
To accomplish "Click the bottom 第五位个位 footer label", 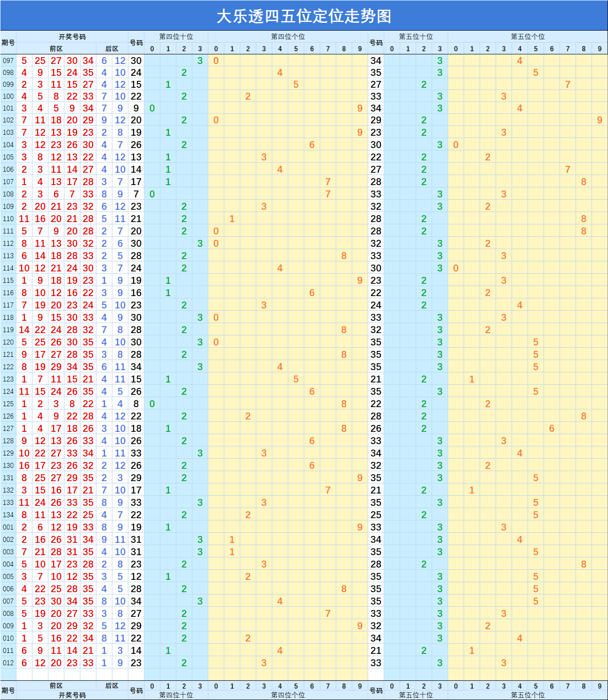I will 528,695.
